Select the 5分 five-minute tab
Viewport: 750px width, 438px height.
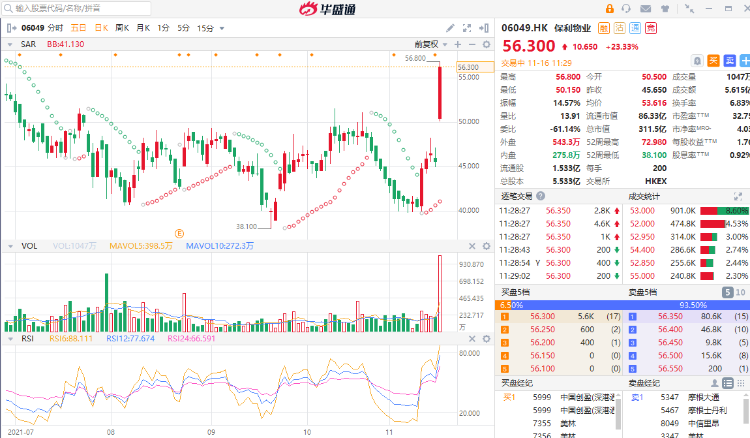184,28
